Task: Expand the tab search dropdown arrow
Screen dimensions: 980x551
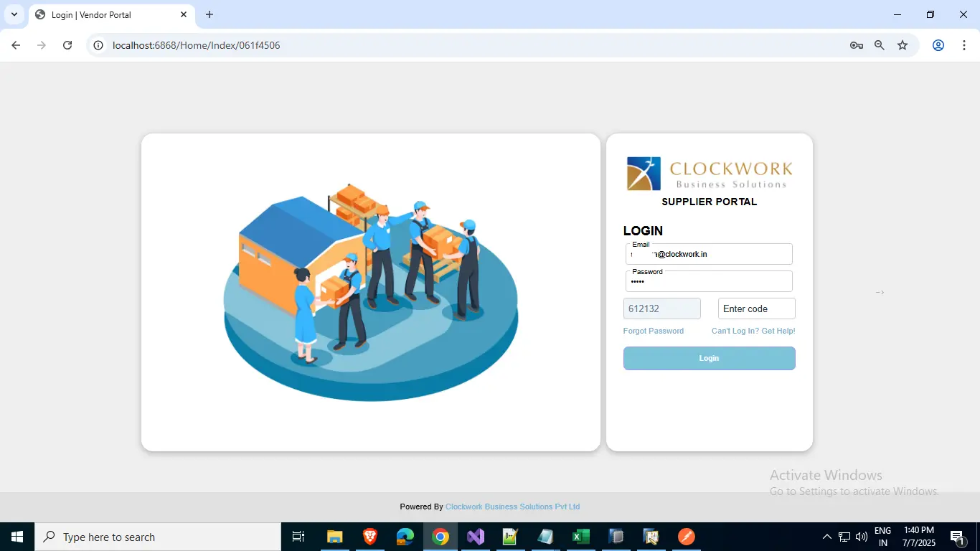Action: (x=14, y=14)
